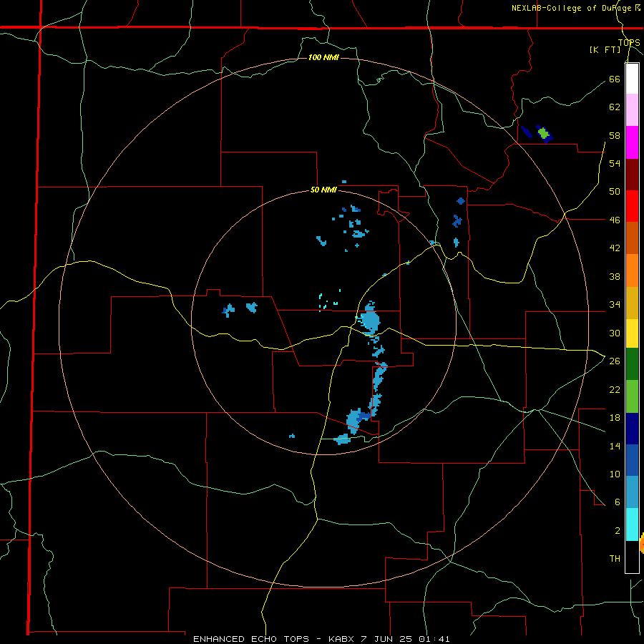Click the white color swatch near 66 kft
The image size is (644, 644).
632,79
